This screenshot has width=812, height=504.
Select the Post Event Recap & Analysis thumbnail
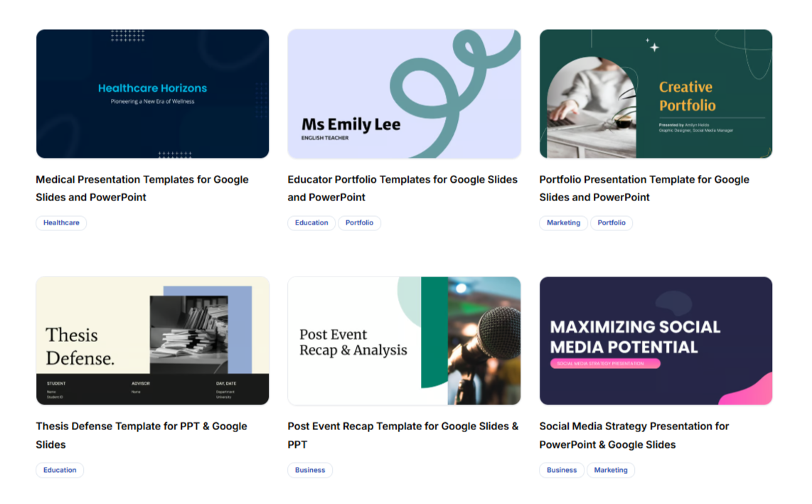(404, 341)
